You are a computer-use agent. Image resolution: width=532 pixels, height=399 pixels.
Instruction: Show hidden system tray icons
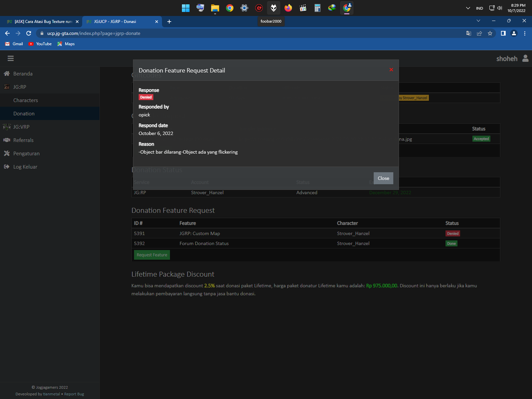468,8
